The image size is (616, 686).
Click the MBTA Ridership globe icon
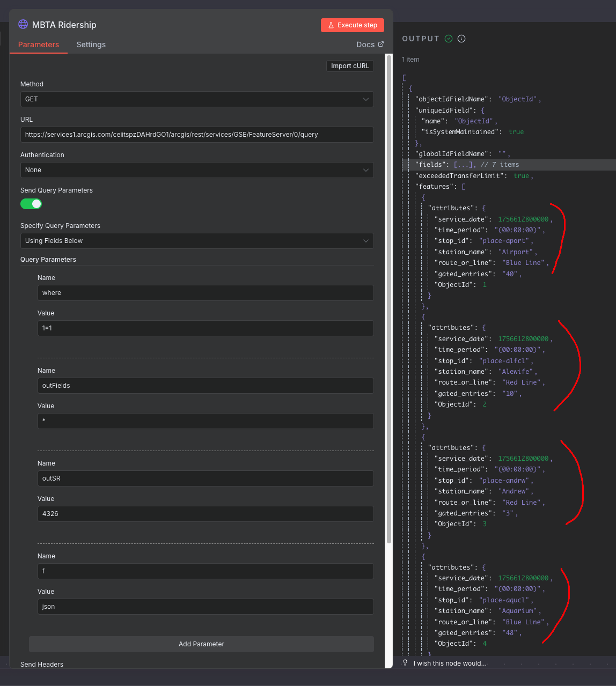(x=23, y=25)
